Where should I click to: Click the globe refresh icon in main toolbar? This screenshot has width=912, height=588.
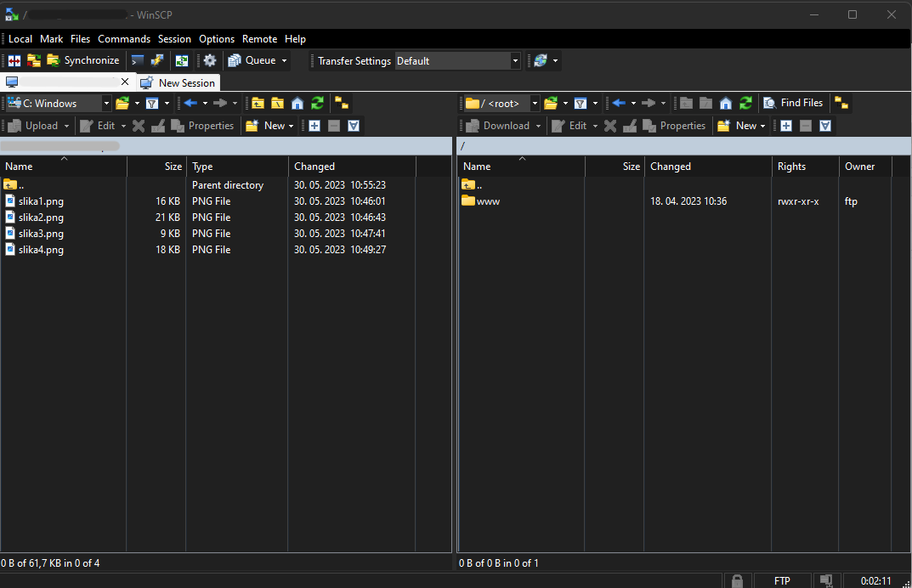click(541, 60)
